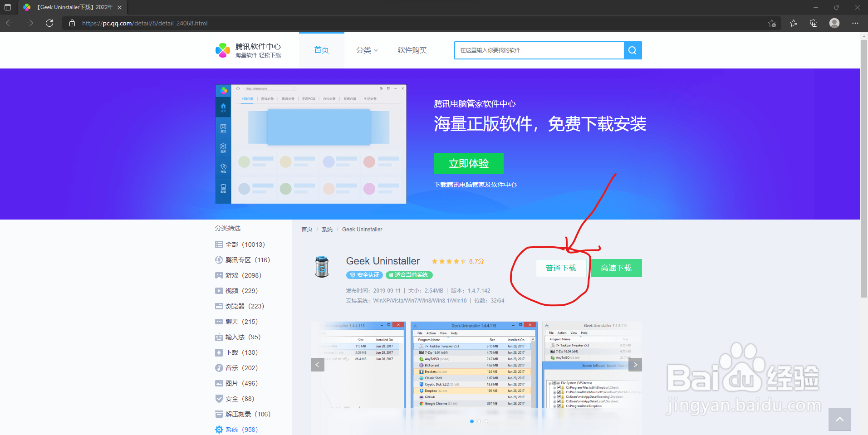Click the 安全认证 badge
The width and height of the screenshot is (868, 435).
tap(364, 275)
